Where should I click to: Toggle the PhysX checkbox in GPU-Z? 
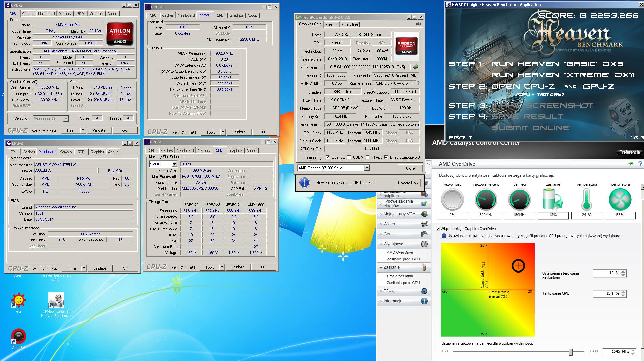pyautogui.click(x=368, y=157)
